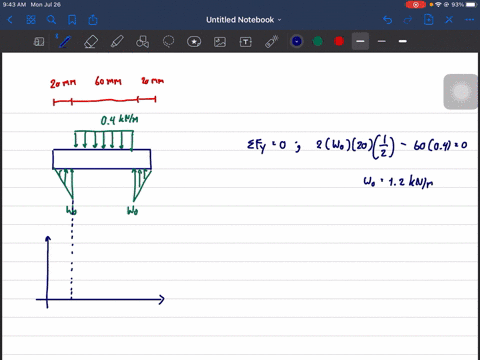
Task: Tap the handwritten 60 mm dimension label
Action: point(108,81)
